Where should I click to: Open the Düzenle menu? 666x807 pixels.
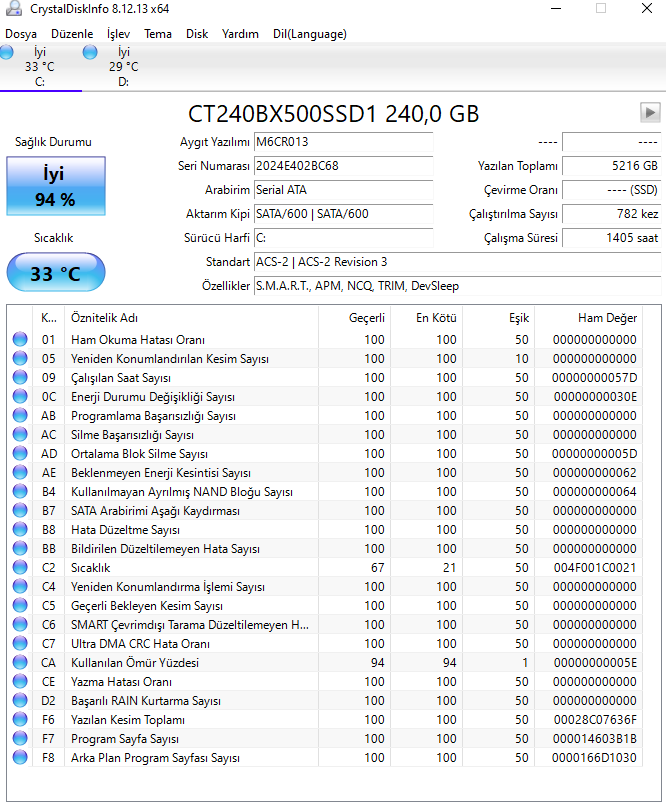(72, 34)
